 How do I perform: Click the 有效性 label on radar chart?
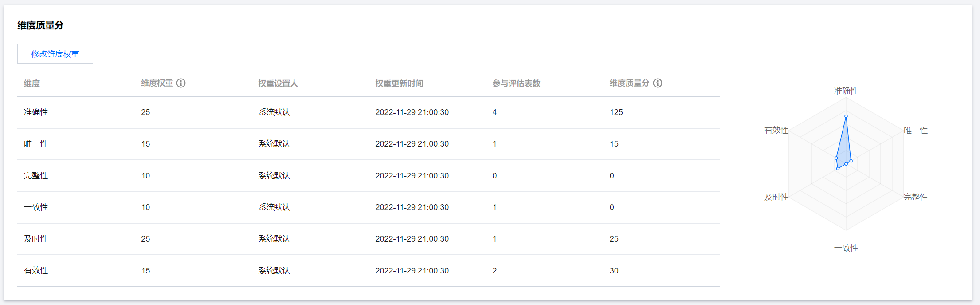pyautogui.click(x=776, y=131)
